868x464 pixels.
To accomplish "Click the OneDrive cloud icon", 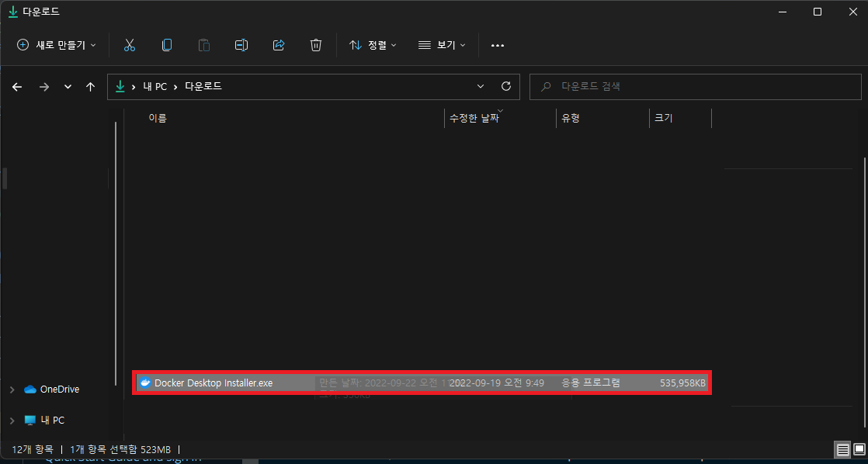I will (x=30, y=390).
